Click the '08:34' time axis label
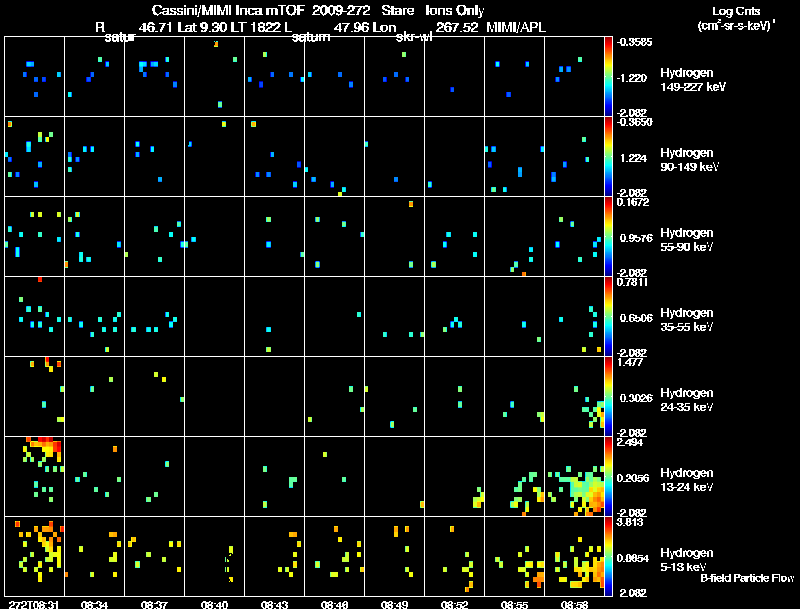 click(x=94, y=604)
